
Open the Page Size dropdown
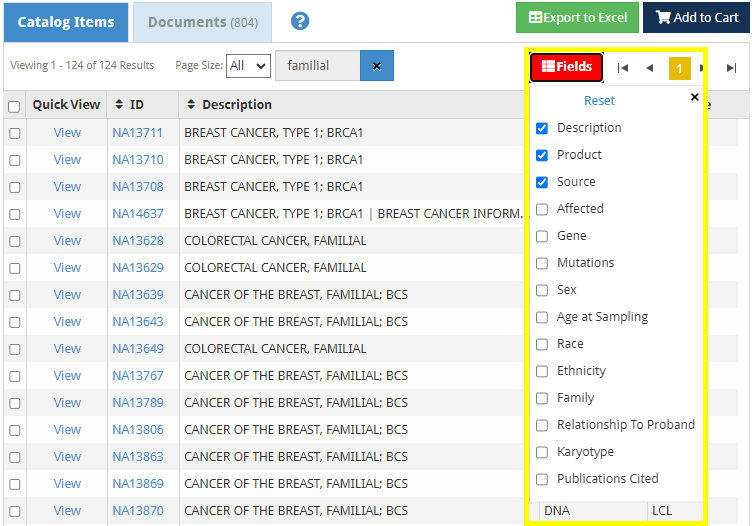(248, 66)
